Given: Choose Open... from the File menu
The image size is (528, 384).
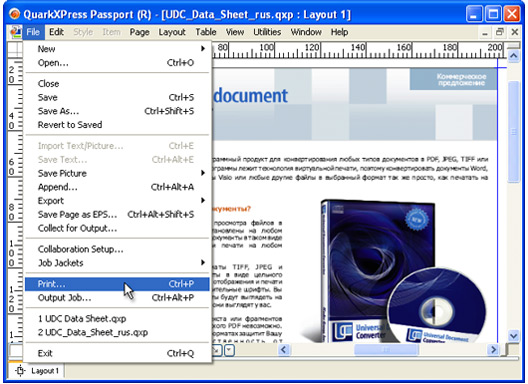Looking at the screenshot, I should click(117, 63).
